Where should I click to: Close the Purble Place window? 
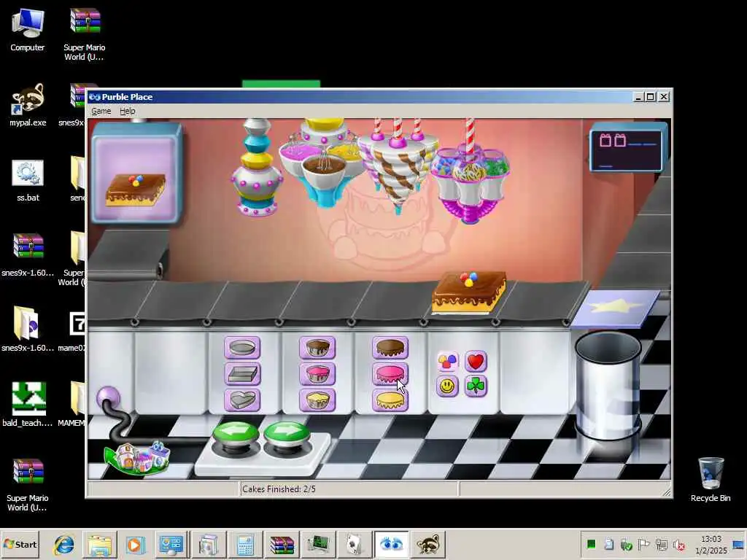tap(664, 97)
